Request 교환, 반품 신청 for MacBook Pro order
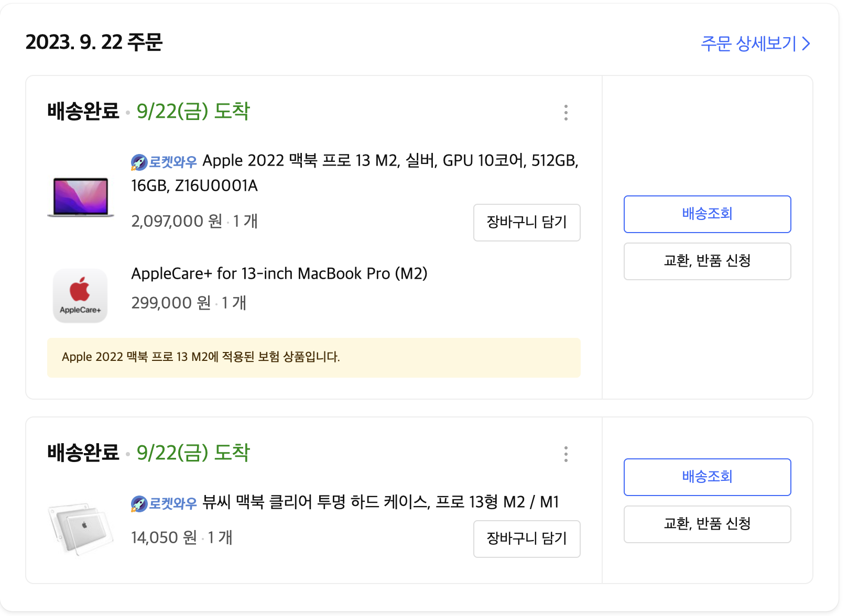Viewport: 848px width, 616px height. pos(707,261)
